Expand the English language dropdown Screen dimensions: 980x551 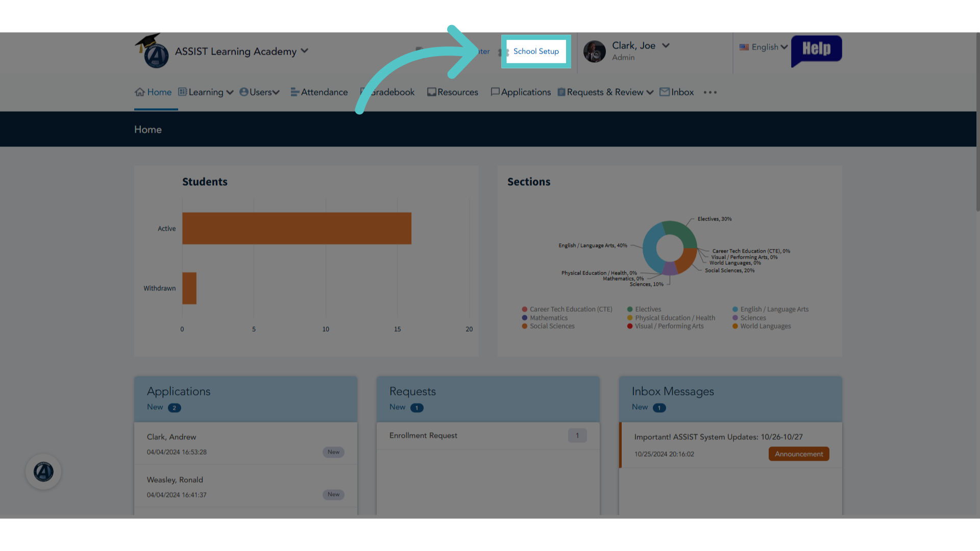coord(764,47)
